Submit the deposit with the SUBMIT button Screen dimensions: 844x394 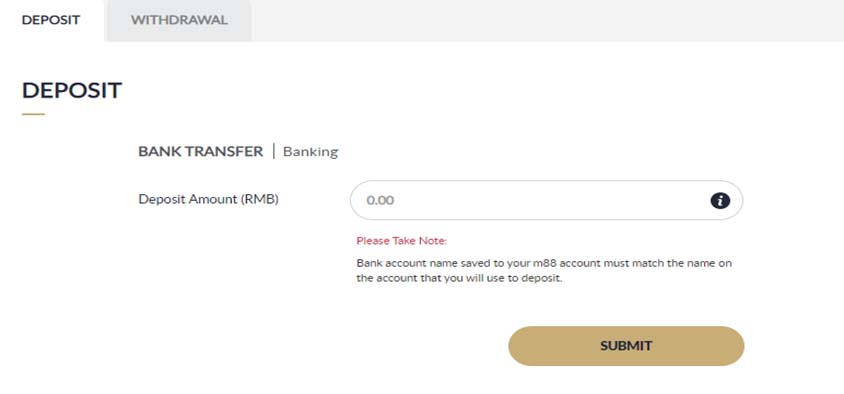click(626, 346)
